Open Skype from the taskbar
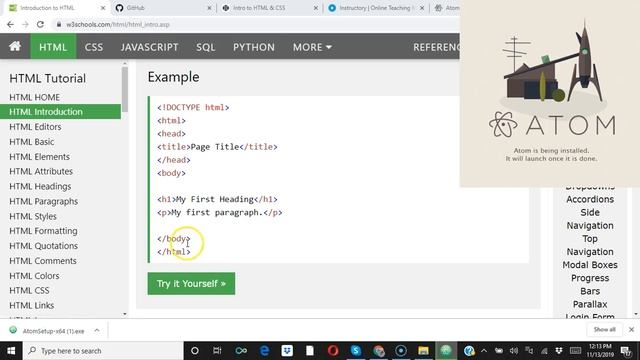Image resolution: width=640 pixels, height=360 pixels. pyautogui.click(x=356, y=351)
